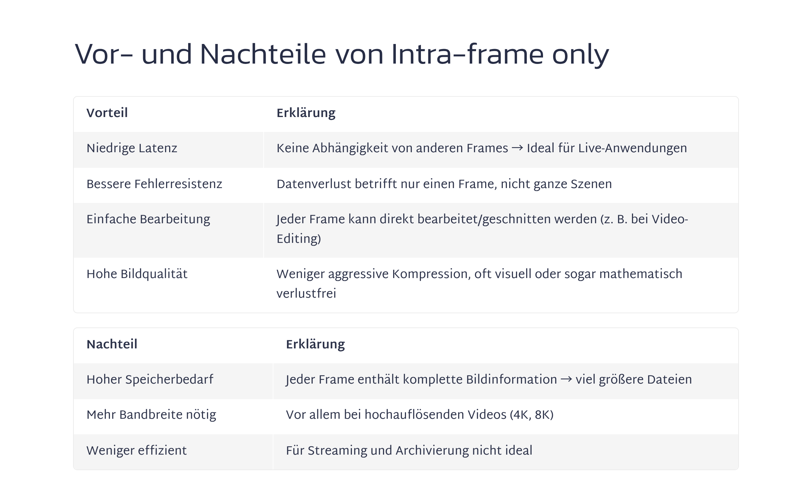Viewport: 812px width, 504px height.
Task: Select the 'Weniger effizient' cell
Action: [136, 451]
